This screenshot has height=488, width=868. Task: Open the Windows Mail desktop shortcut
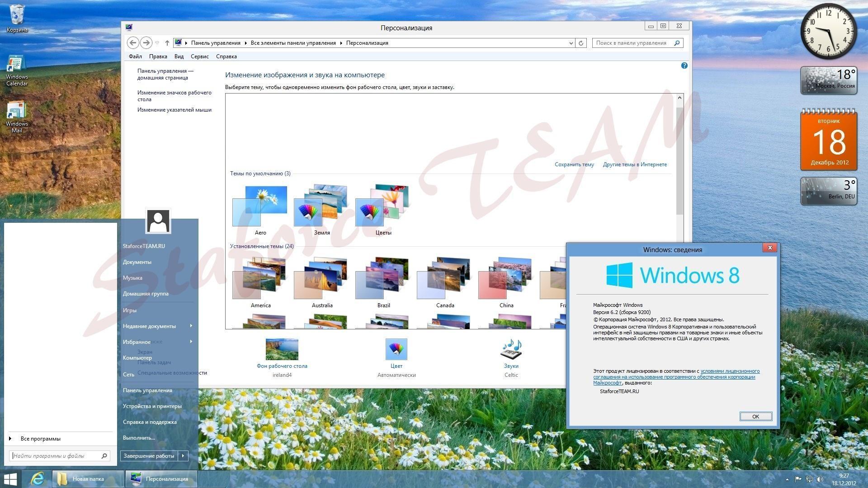click(x=17, y=117)
